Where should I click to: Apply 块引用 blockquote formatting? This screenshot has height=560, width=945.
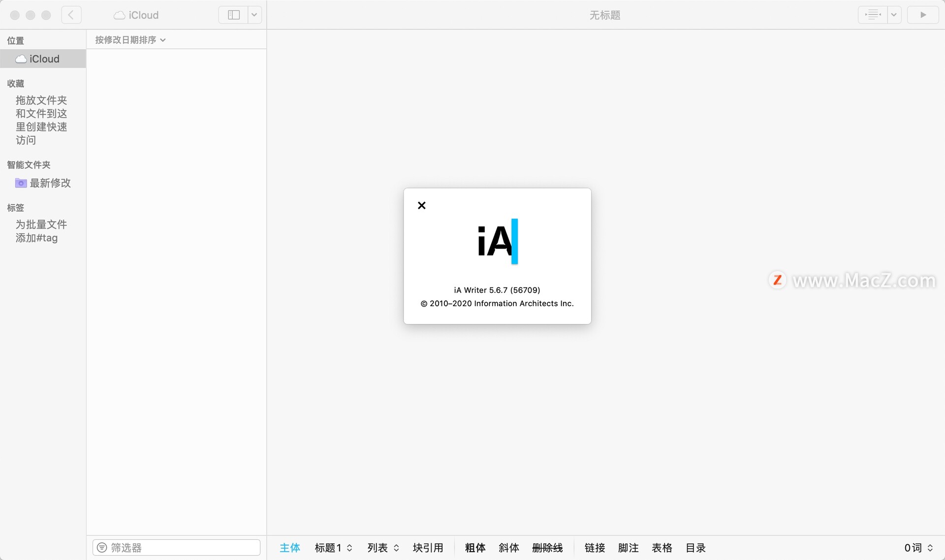point(428,548)
